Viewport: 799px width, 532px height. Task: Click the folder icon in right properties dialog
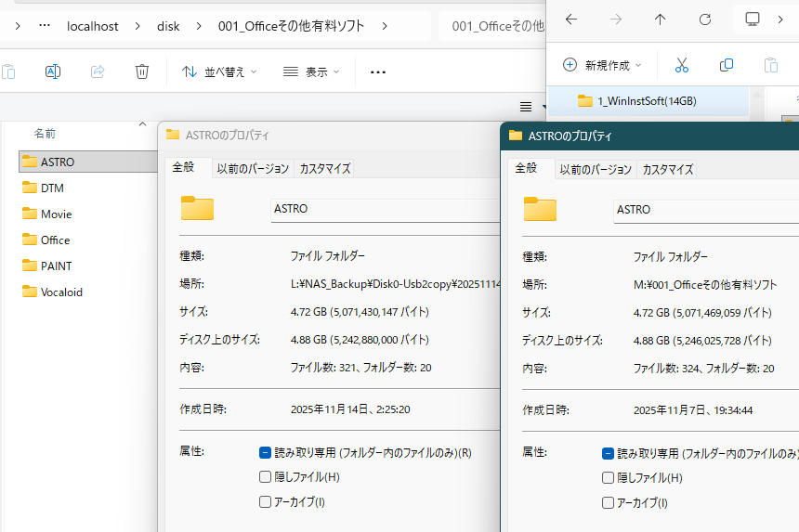(540, 209)
